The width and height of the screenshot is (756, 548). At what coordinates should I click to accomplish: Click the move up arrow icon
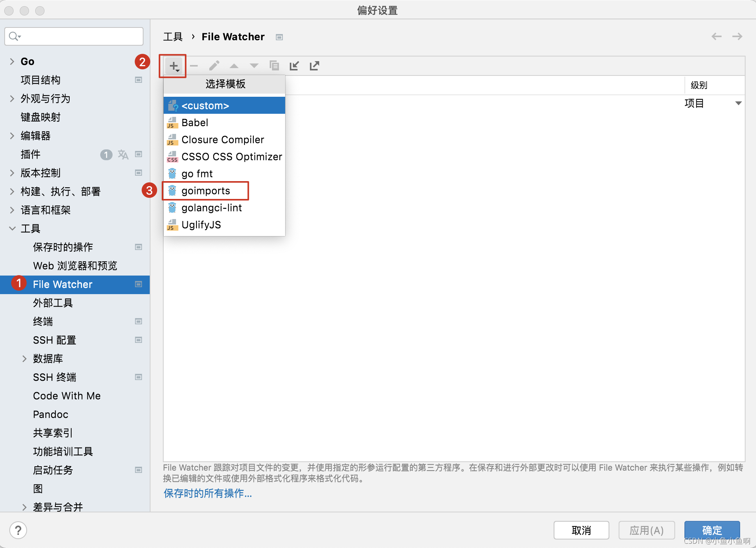click(234, 66)
